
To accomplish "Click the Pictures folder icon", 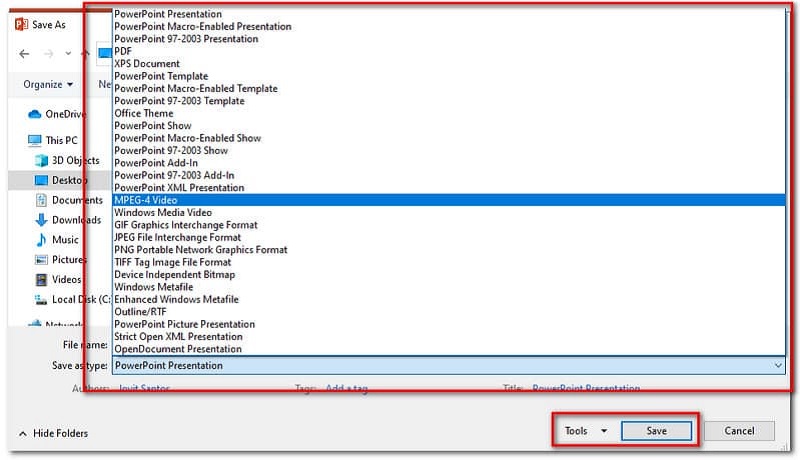I will coord(41,260).
